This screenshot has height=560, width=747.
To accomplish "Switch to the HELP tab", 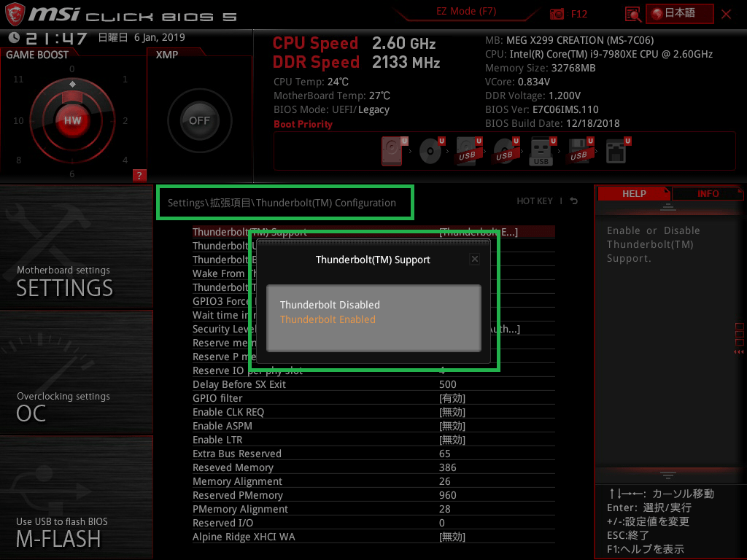I will [634, 194].
